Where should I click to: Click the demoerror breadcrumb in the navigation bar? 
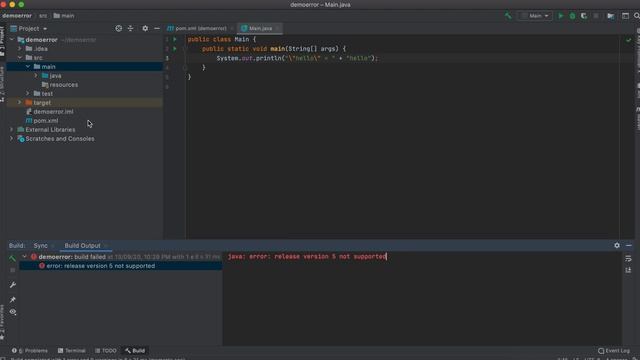click(17, 16)
